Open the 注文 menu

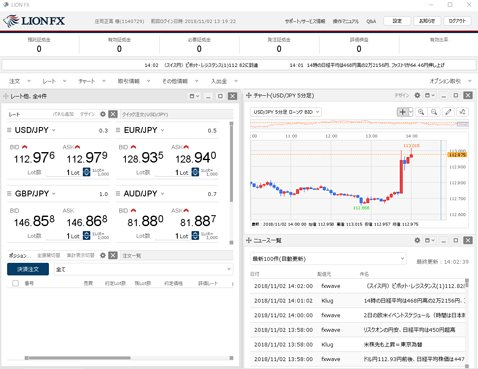pos(20,81)
